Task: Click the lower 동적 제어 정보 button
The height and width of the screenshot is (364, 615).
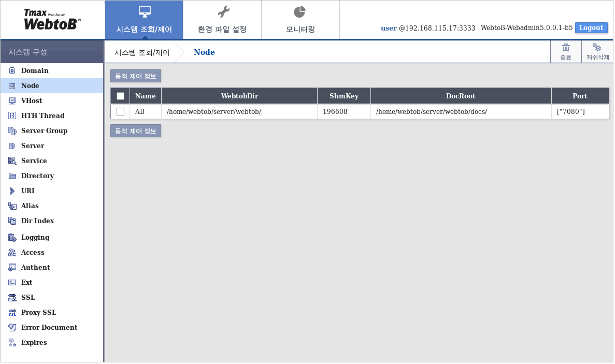Action: 136,131
